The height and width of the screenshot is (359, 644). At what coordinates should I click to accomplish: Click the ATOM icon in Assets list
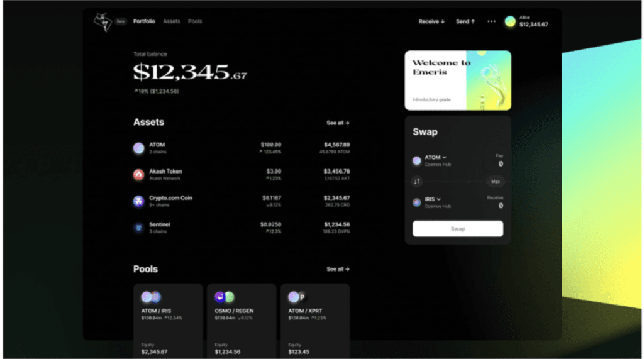(x=139, y=148)
